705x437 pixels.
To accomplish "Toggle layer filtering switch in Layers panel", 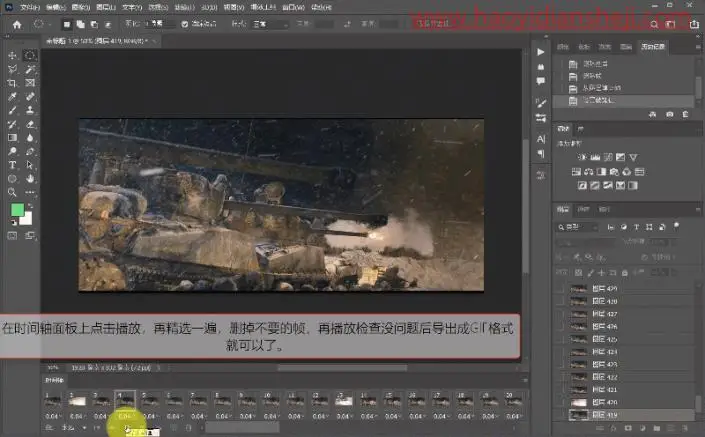I will [676, 226].
